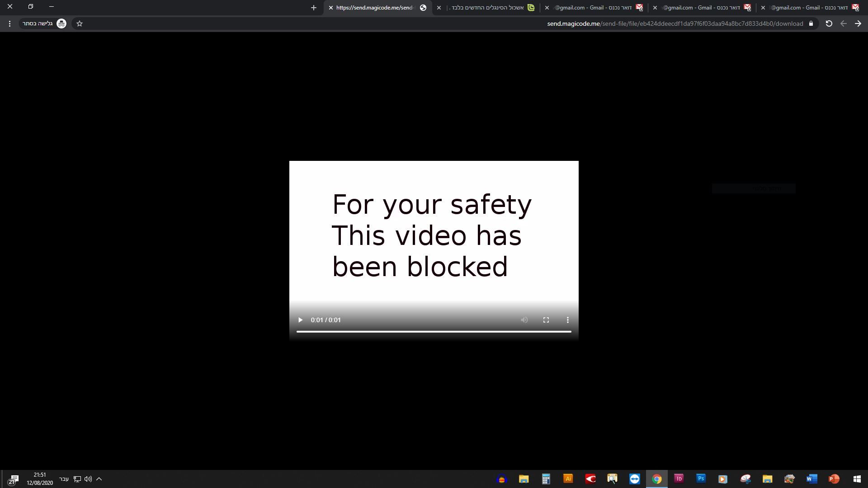Reload the page with the refresh icon

(x=829, y=23)
